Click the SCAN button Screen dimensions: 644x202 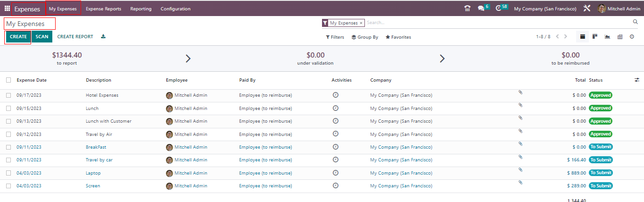[42, 37]
